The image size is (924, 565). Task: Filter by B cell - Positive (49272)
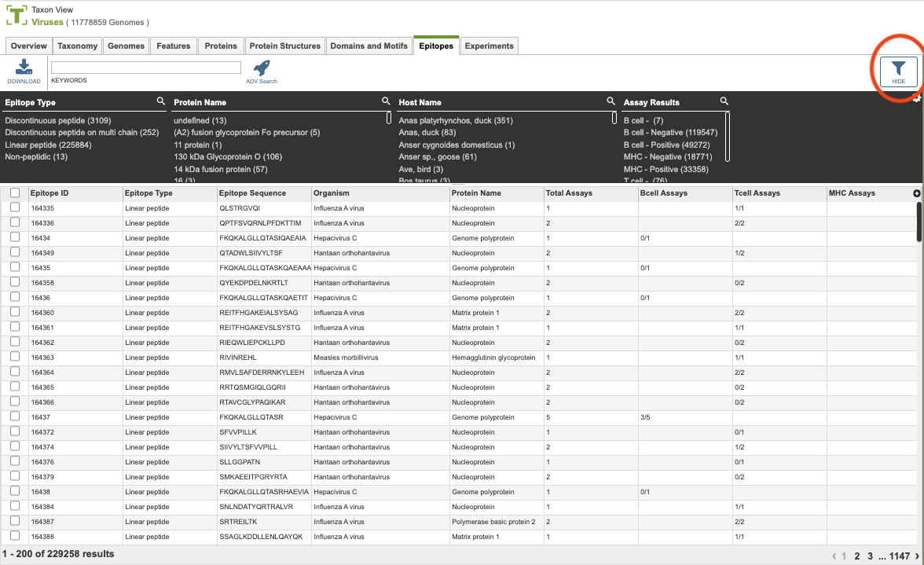click(x=666, y=145)
